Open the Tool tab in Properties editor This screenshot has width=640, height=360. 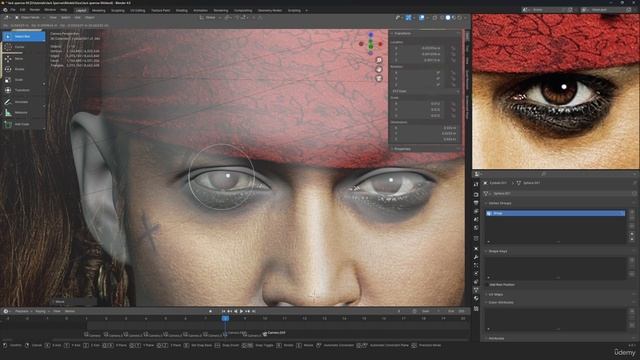tap(476, 184)
